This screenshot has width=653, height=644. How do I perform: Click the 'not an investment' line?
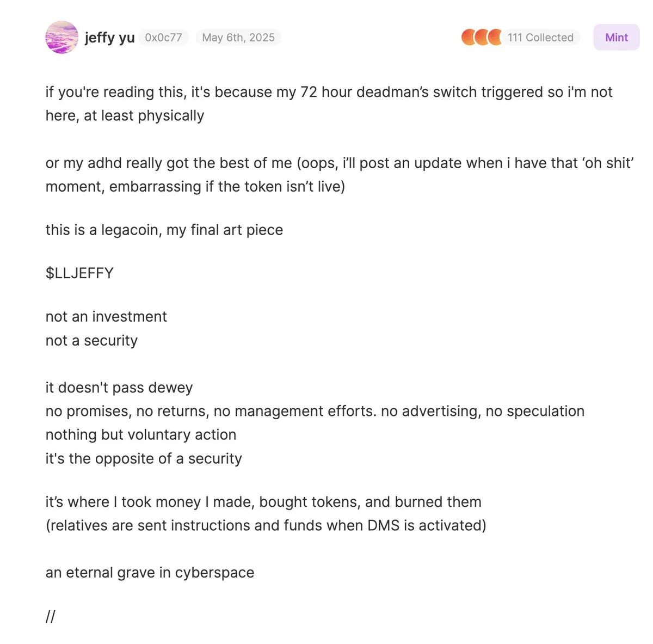pos(106,316)
